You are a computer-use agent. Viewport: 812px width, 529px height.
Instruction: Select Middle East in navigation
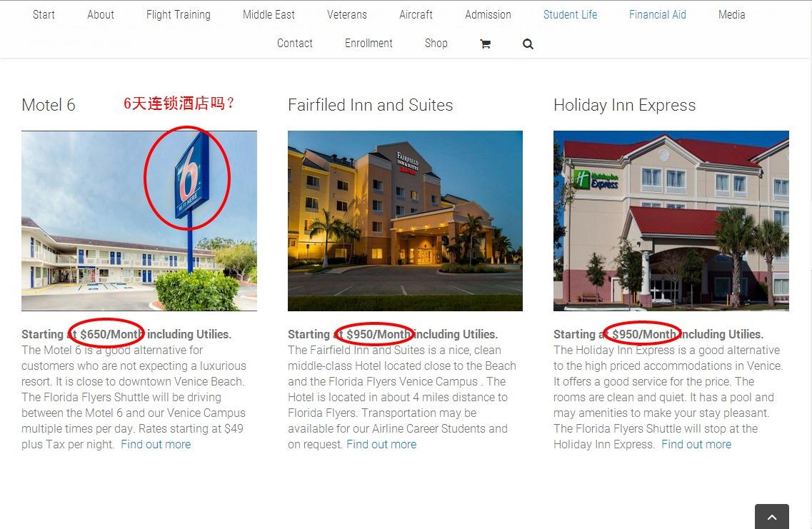pyautogui.click(x=269, y=14)
